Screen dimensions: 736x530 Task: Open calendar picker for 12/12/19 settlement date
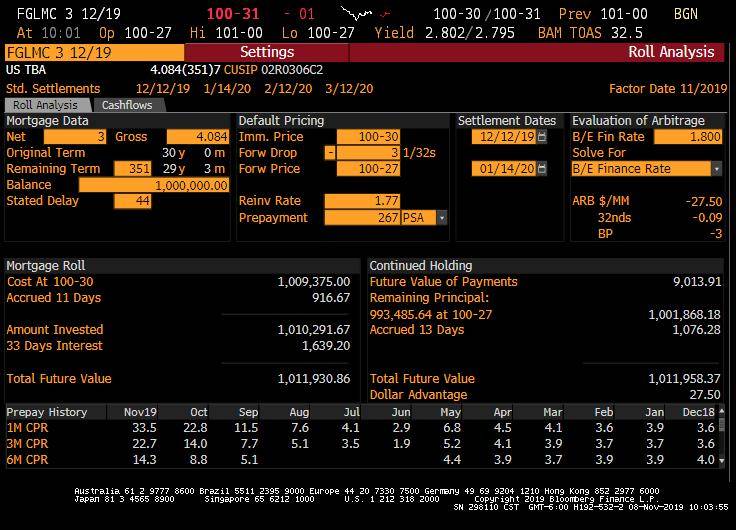pyautogui.click(x=541, y=137)
